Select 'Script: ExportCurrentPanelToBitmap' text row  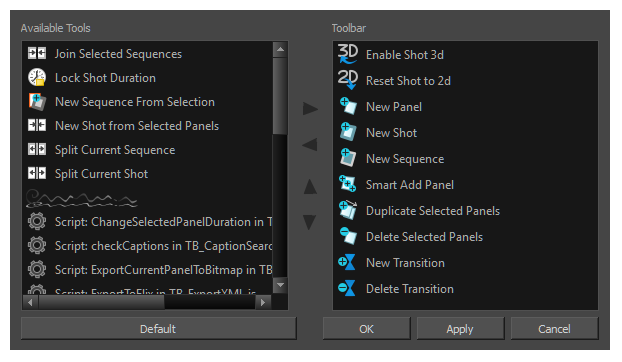point(163,270)
